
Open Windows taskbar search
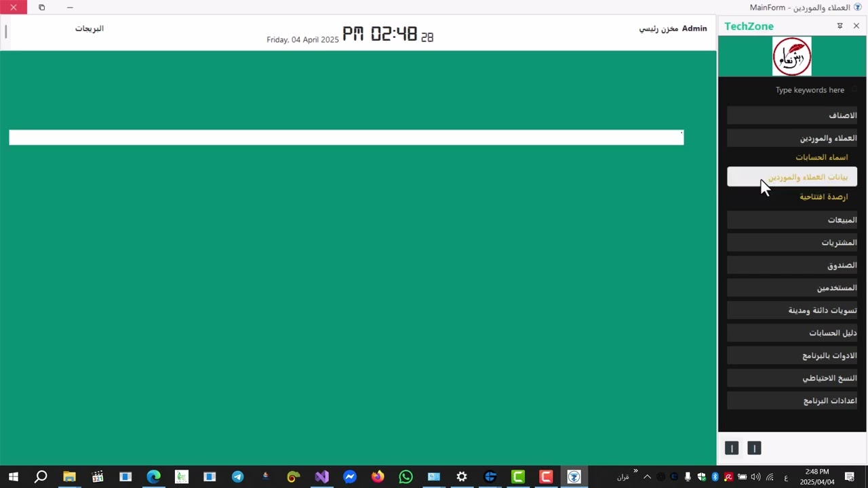point(41,476)
